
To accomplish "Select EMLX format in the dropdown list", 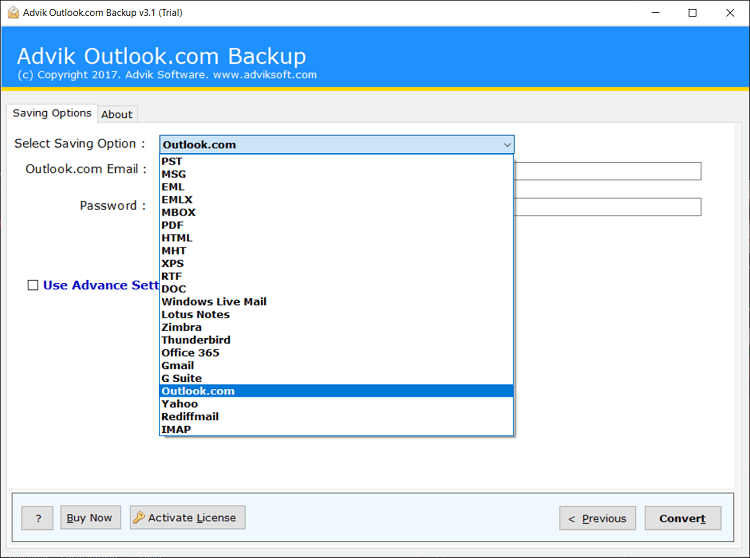I will point(336,199).
